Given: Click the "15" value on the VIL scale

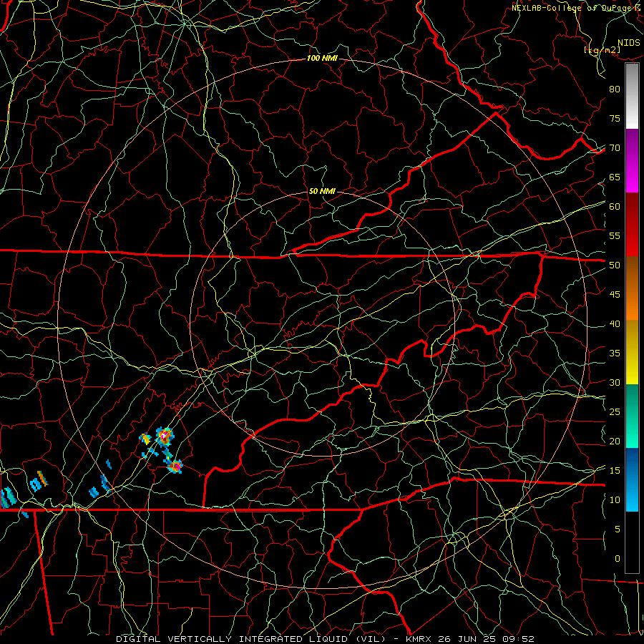Looking at the screenshot, I should pyautogui.click(x=615, y=471).
